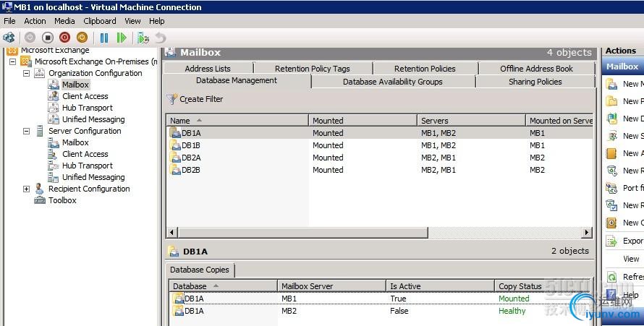Click the Create Filter link
Viewport: 644px width, 326px height.
tap(201, 99)
